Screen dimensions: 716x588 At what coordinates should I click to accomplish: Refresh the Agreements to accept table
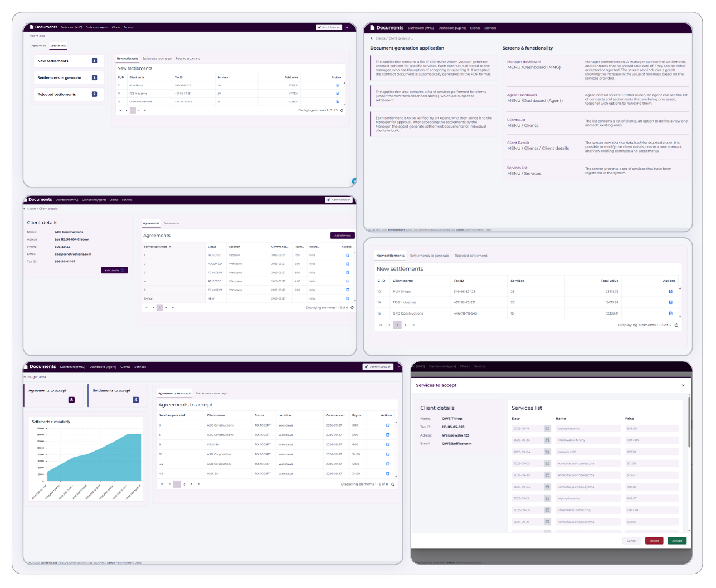[x=393, y=484]
